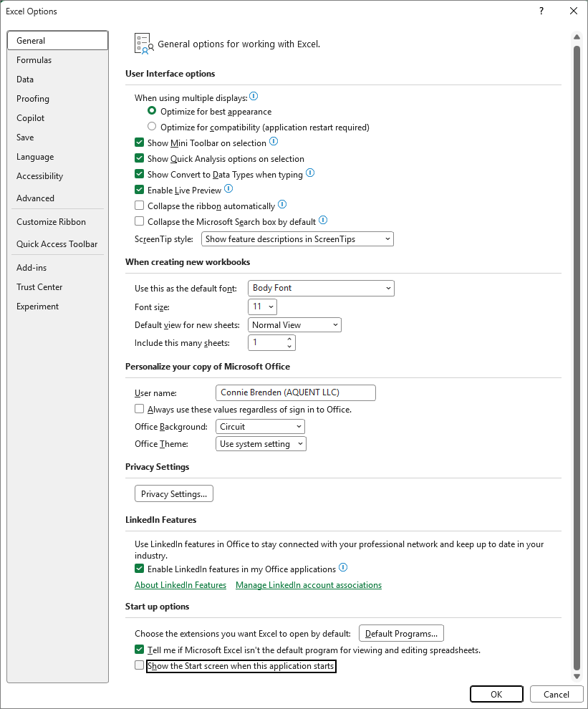588x709 pixels.
Task: Open Customize Ribbon settings
Action: tap(58, 222)
